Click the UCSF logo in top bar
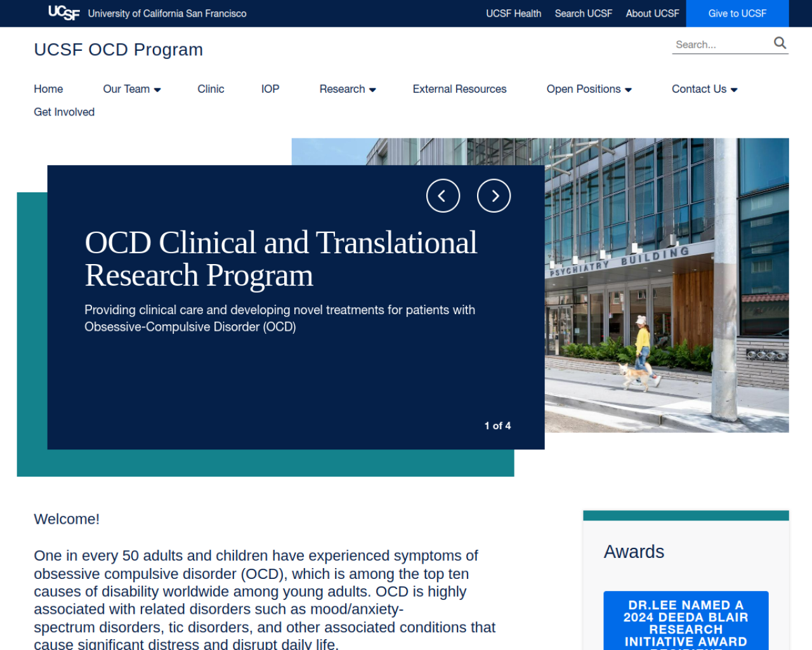 point(64,13)
